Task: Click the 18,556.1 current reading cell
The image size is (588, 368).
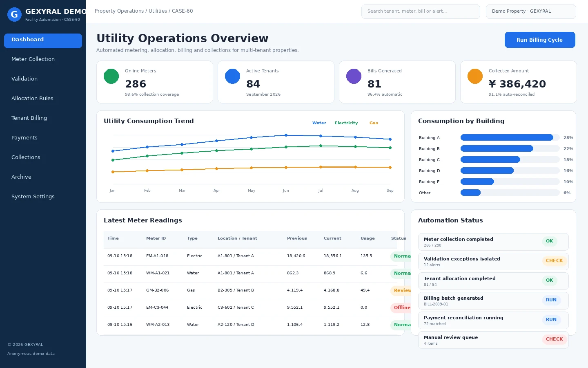Action: point(333,256)
